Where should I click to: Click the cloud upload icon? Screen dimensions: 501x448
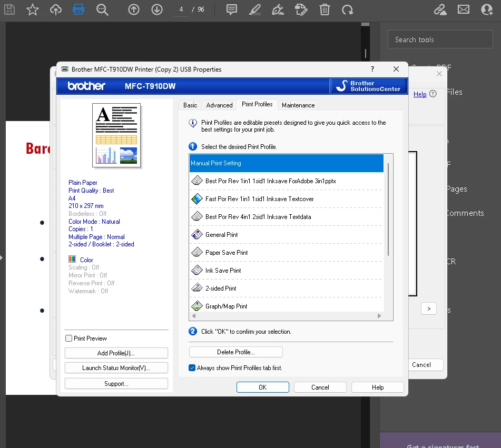[56, 9]
